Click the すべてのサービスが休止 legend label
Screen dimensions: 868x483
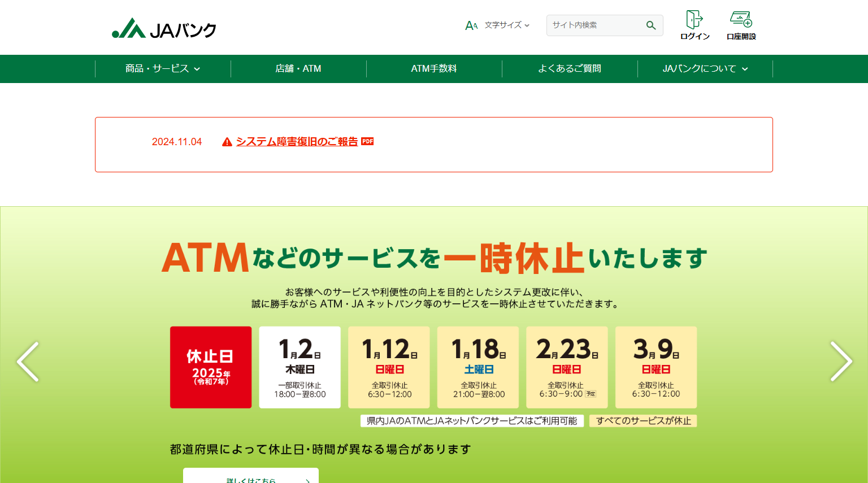click(x=643, y=421)
